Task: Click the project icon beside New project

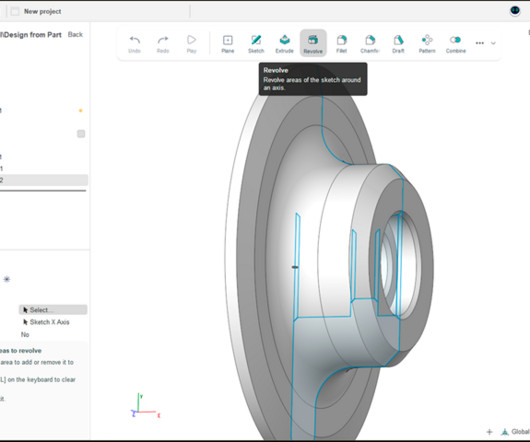Action: 15,11
